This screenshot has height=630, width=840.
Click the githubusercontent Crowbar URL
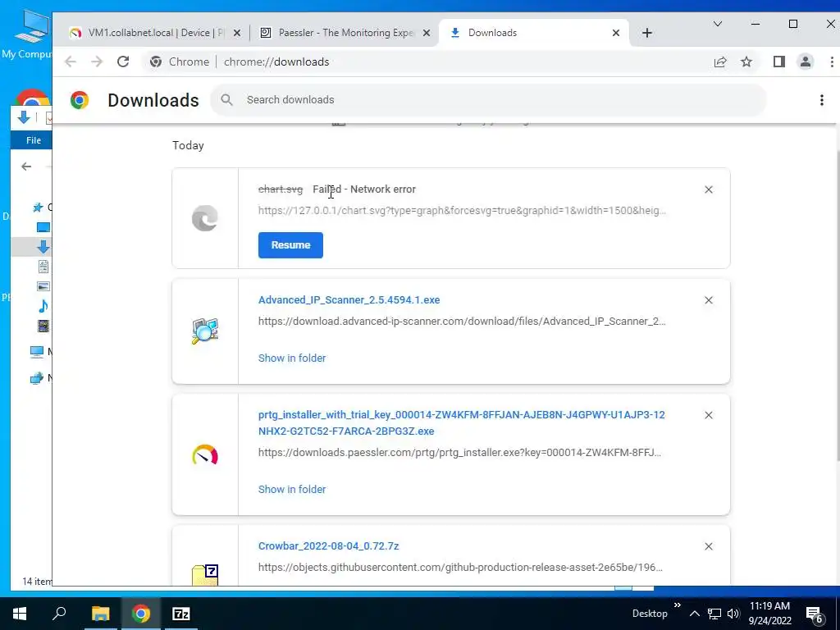pos(460,568)
